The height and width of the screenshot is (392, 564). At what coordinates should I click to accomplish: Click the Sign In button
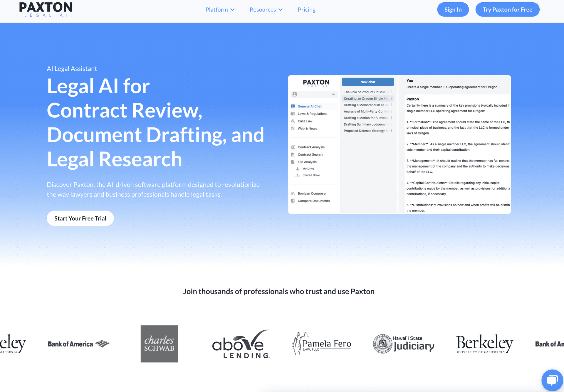(453, 9)
